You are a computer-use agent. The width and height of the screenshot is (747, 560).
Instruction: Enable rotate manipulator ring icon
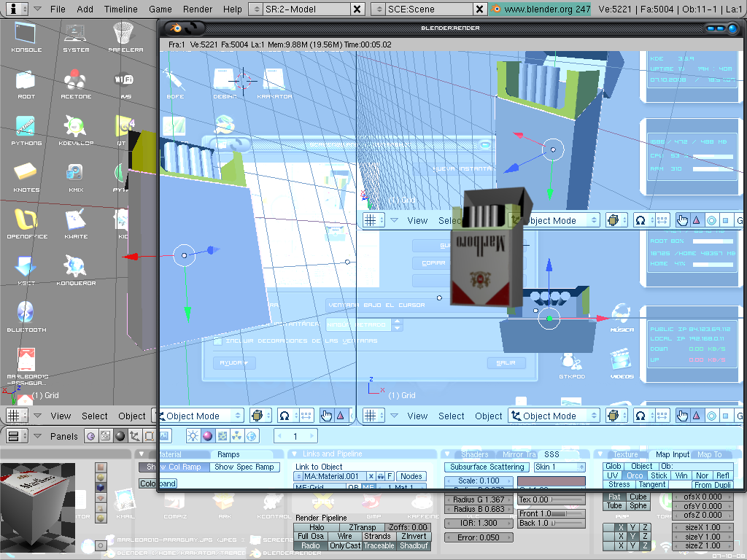(x=711, y=416)
